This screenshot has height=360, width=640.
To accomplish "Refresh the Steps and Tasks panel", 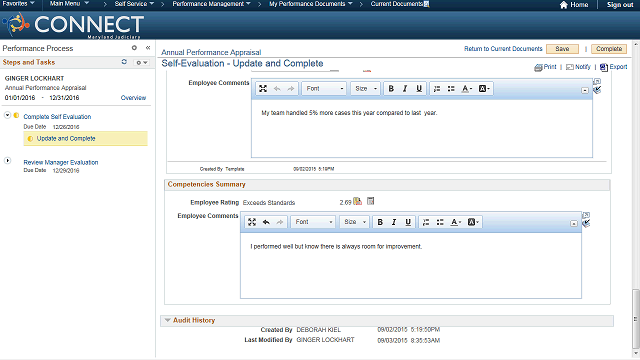I will point(124,62).
